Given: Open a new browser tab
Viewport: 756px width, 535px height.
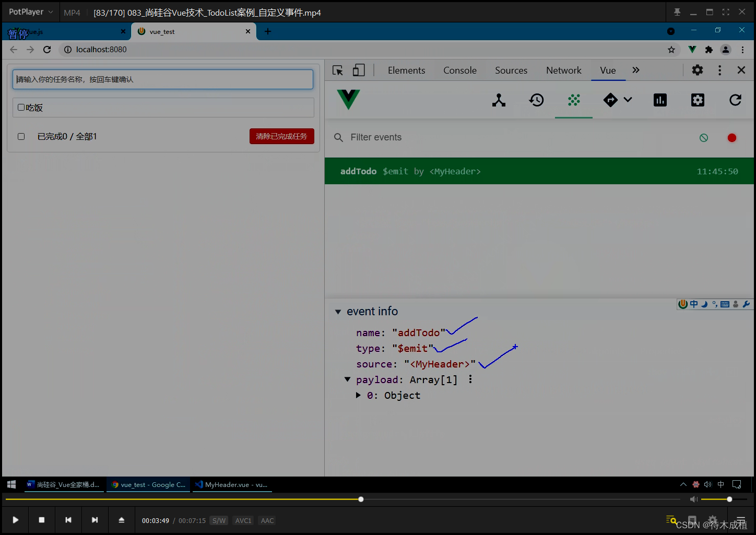Looking at the screenshot, I should 268,31.
